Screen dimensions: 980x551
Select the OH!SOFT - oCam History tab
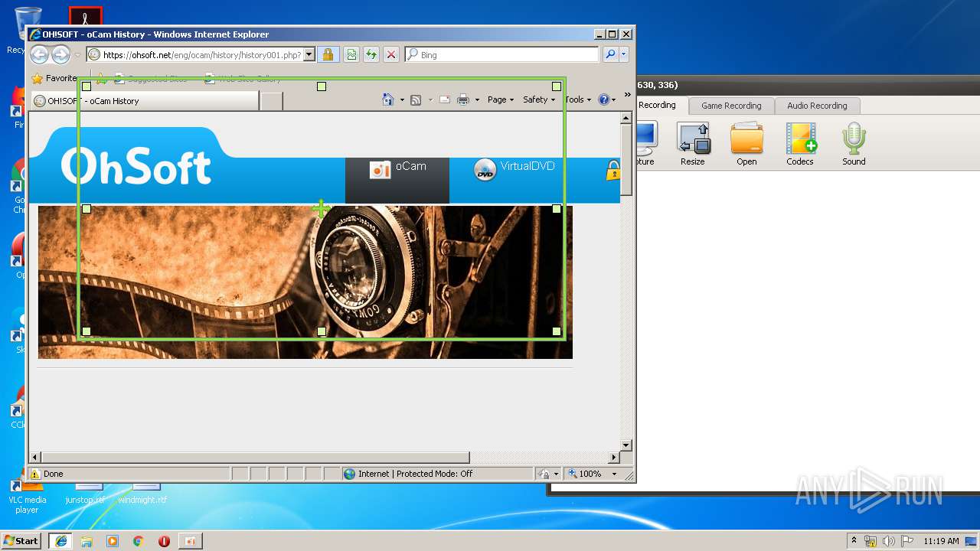click(145, 100)
